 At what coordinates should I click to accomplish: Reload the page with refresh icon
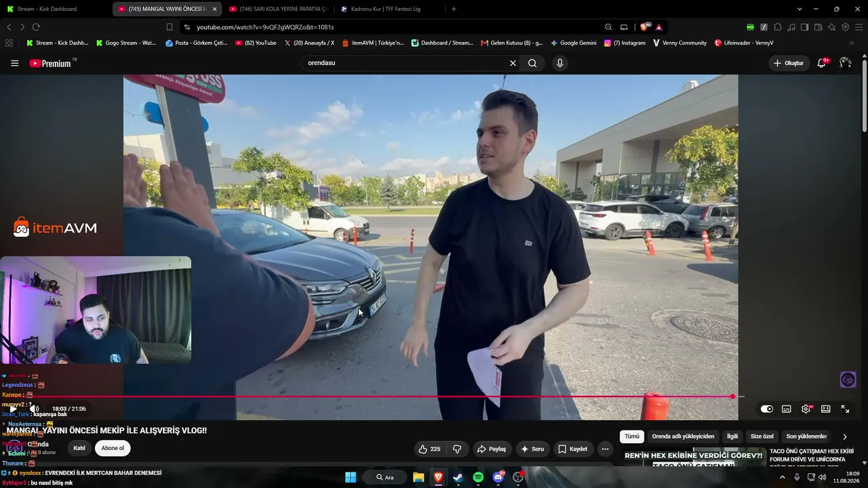click(x=36, y=27)
